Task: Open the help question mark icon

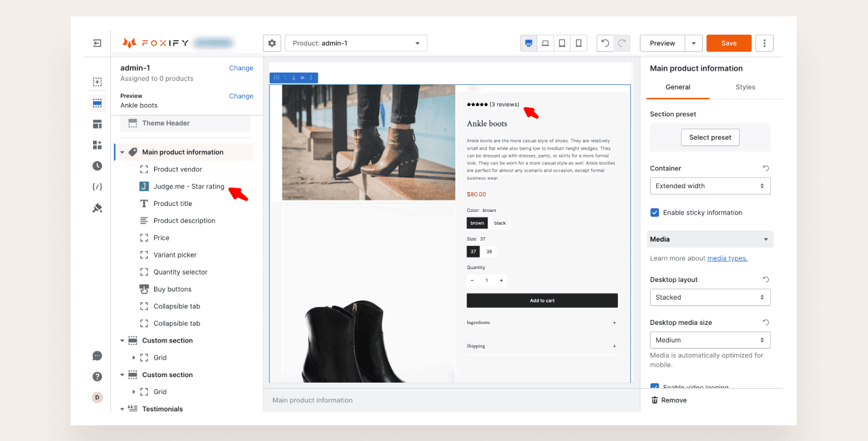Action: [97, 376]
